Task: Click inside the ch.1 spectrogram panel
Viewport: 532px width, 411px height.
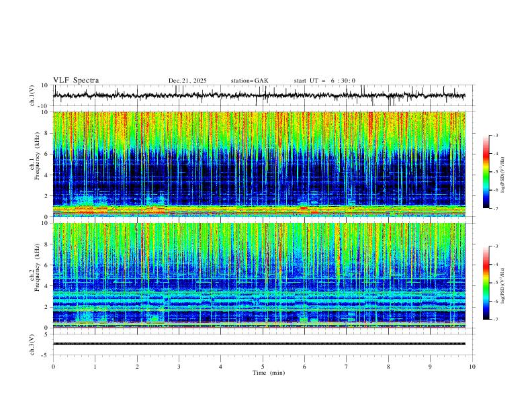Action: point(259,164)
